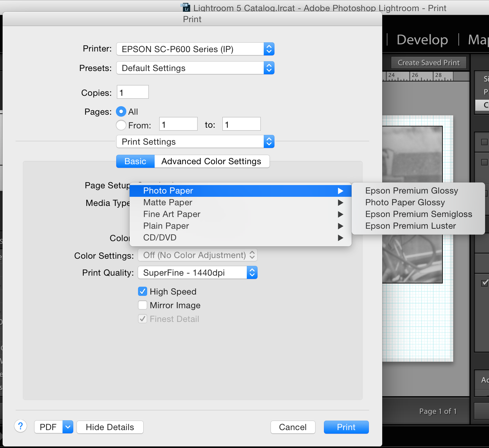
Task: Choose Photo Paper from media menu
Action: tap(240, 191)
